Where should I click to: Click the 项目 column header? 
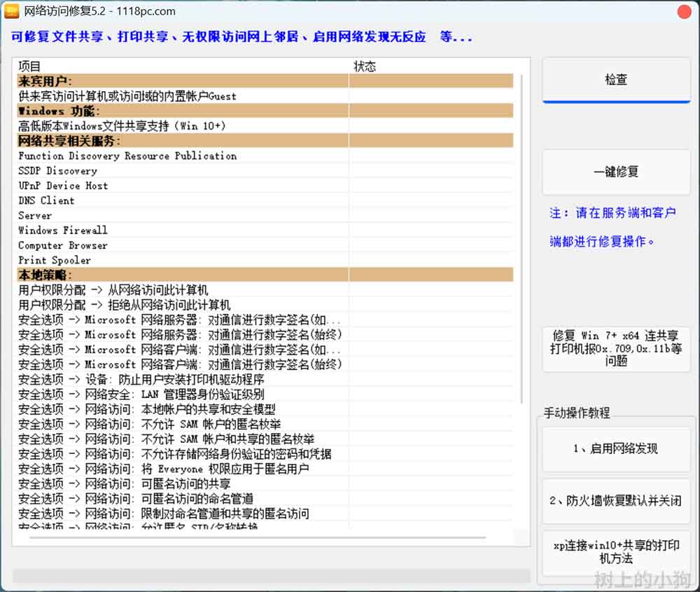182,67
